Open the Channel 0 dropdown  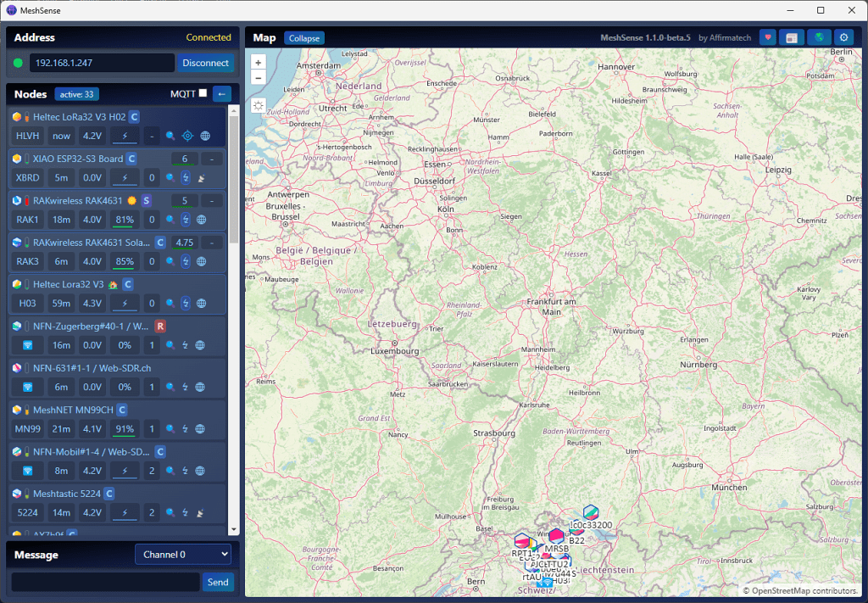click(183, 555)
